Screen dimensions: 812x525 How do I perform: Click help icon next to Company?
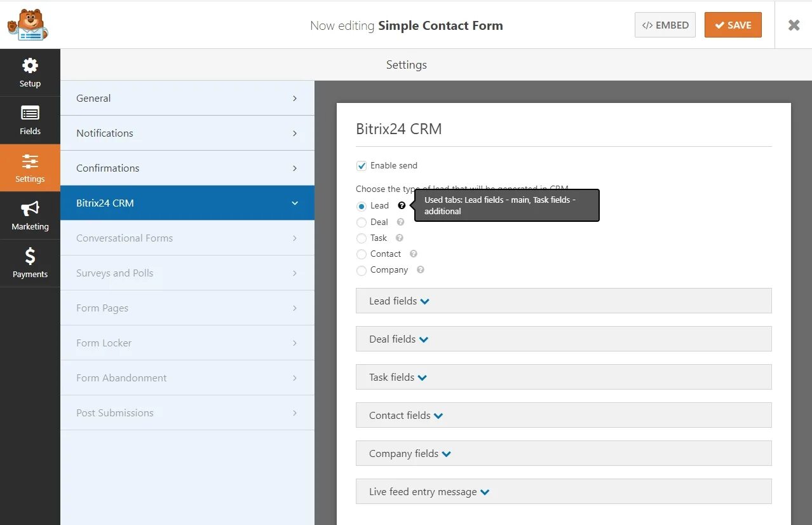point(421,269)
